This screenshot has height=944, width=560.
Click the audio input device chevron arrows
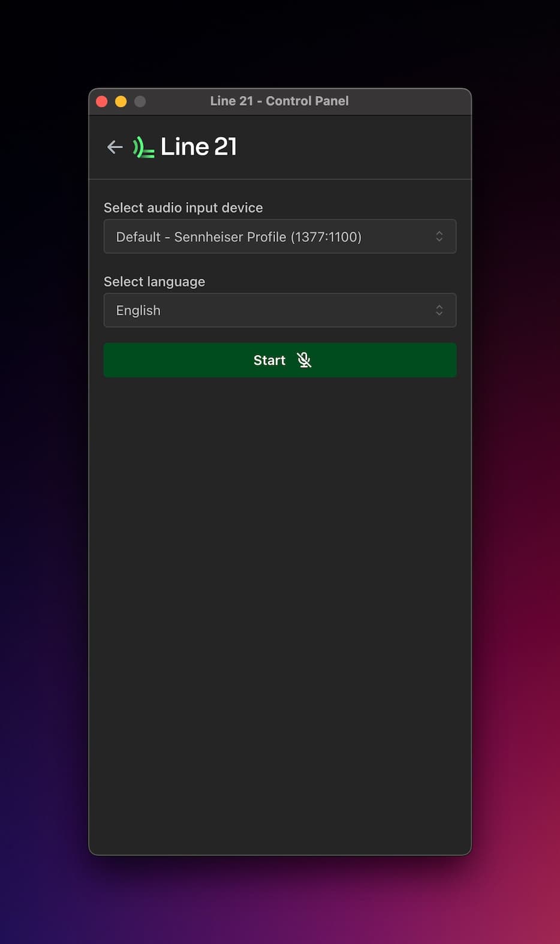(439, 236)
